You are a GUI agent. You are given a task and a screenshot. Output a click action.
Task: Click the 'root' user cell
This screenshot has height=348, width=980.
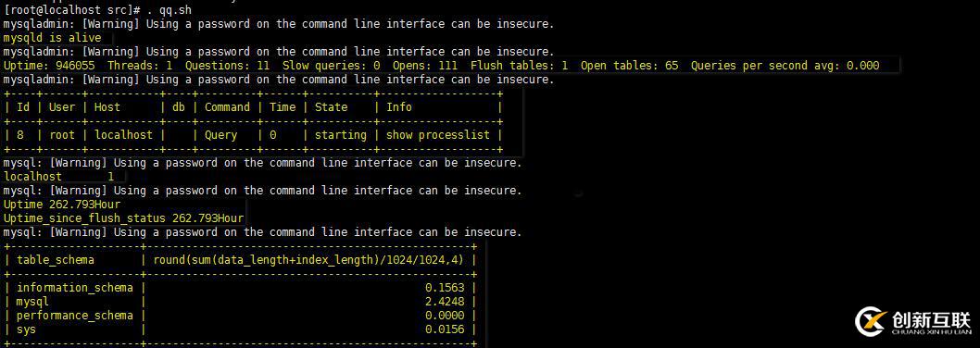62,135
